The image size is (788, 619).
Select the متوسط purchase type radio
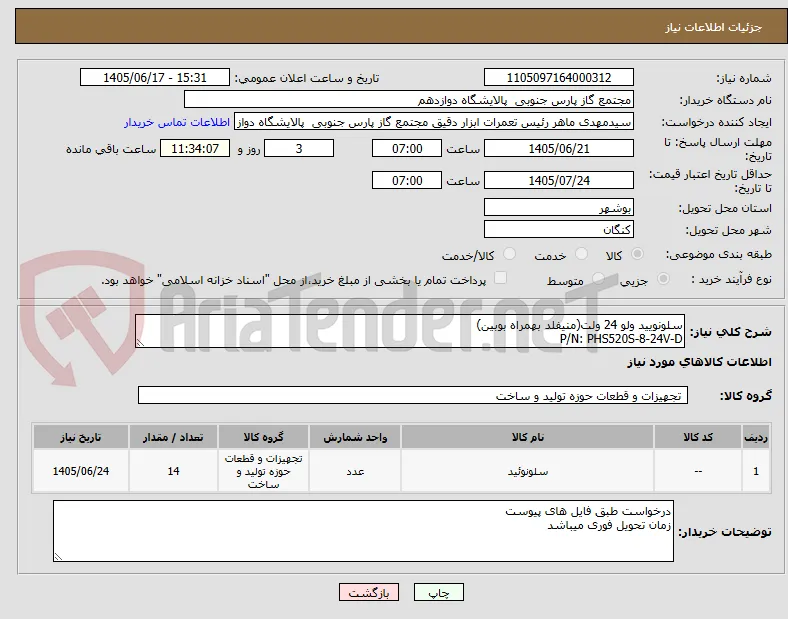coord(598,279)
